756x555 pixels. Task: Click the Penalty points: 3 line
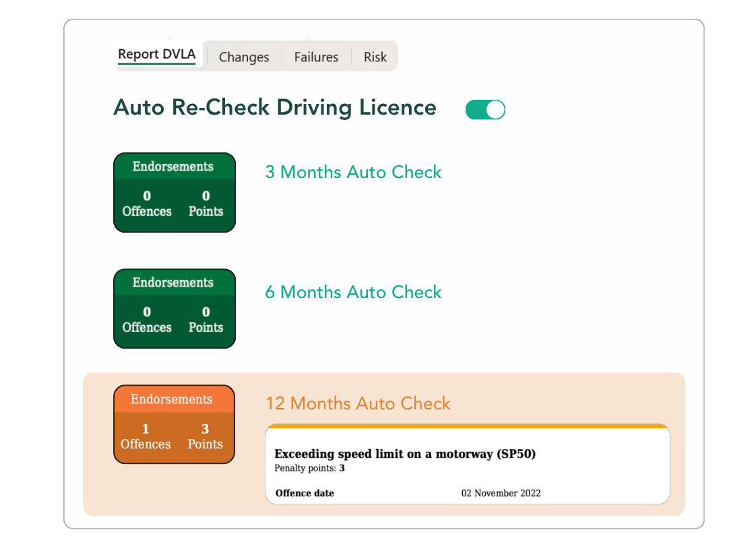[309, 468]
